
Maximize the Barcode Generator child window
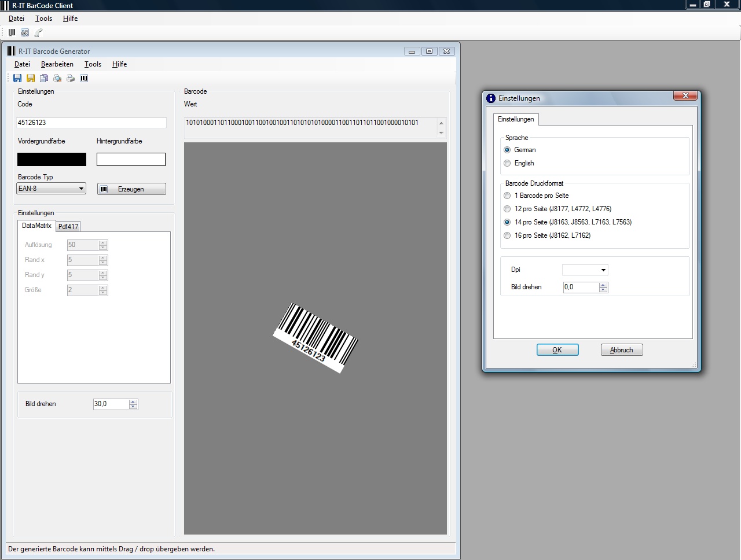[x=429, y=51]
